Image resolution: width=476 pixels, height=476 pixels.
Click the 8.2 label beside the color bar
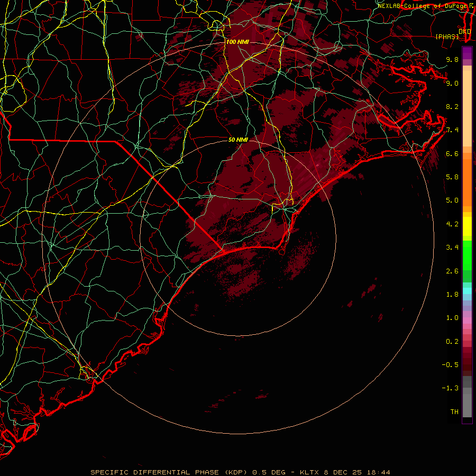click(452, 106)
